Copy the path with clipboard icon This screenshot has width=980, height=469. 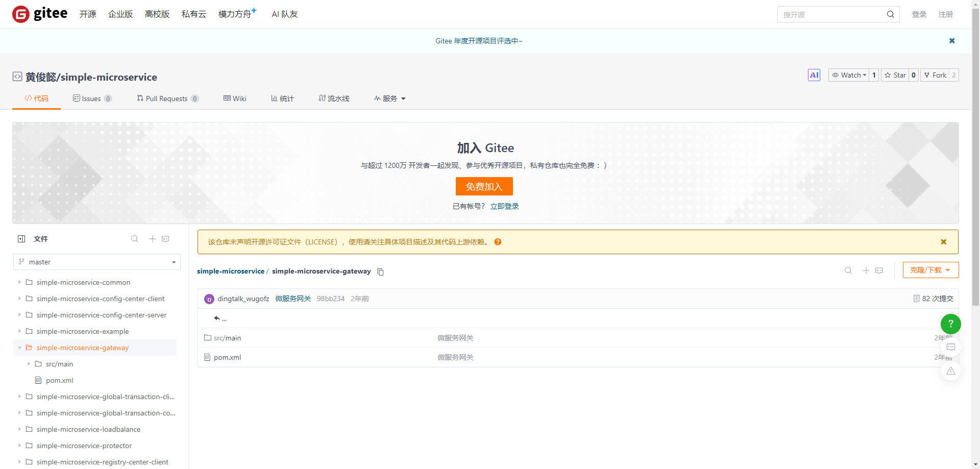380,271
